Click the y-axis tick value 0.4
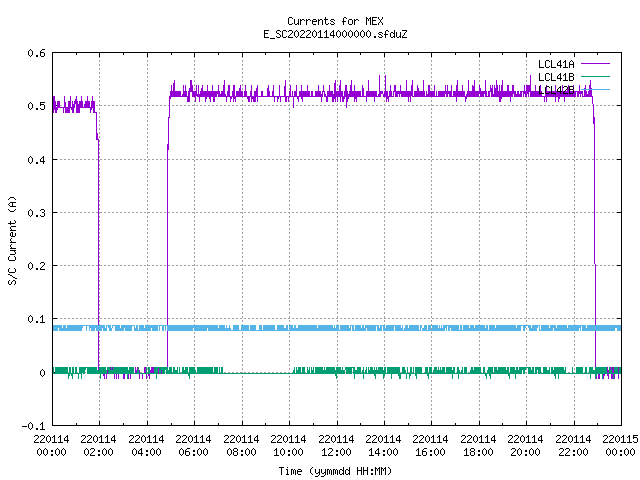 (x=36, y=160)
